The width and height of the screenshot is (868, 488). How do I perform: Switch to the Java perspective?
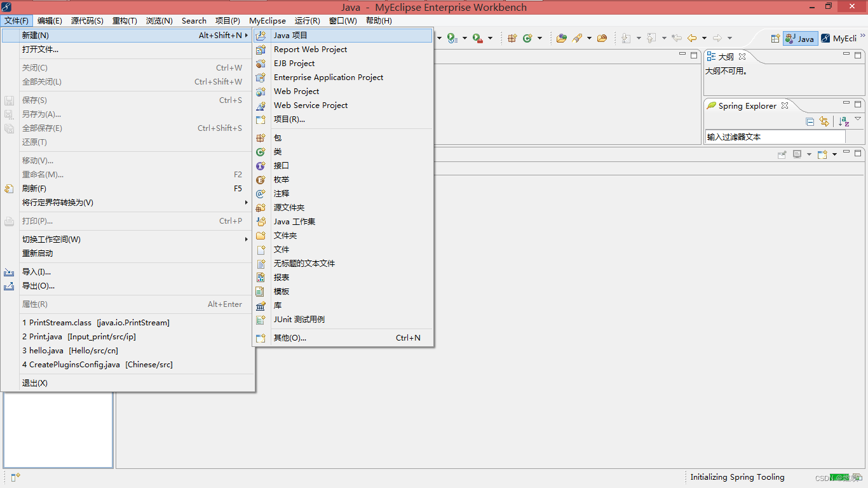800,38
